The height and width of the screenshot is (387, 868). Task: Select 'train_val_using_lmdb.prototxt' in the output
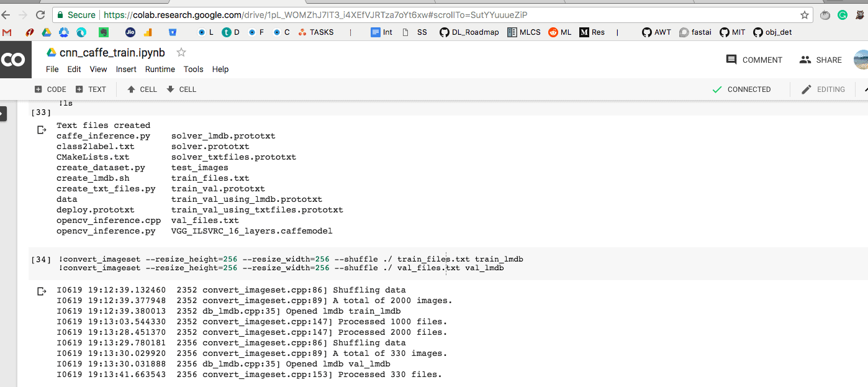click(x=246, y=199)
